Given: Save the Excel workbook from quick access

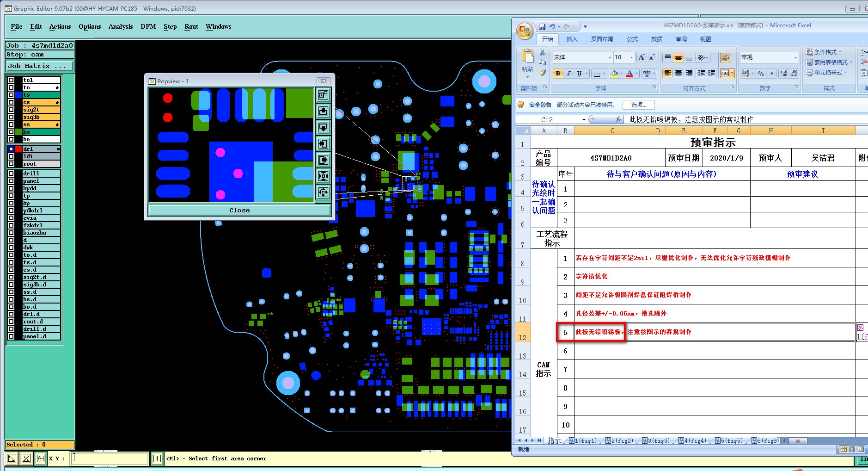Looking at the screenshot, I should click(x=542, y=26).
